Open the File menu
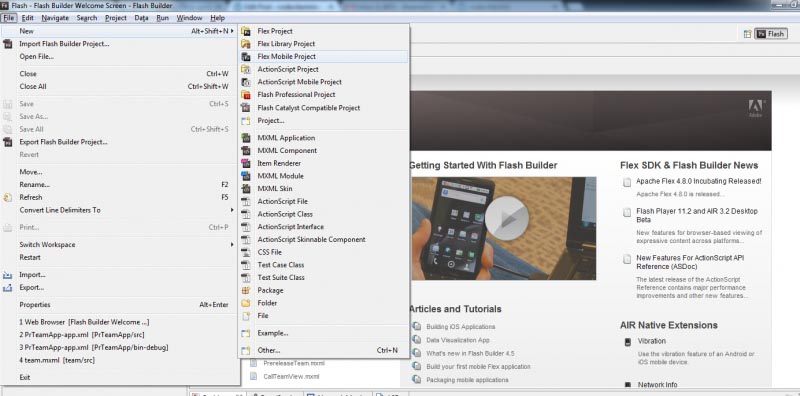Image resolution: width=800 pixels, height=396 pixels. 9,18
